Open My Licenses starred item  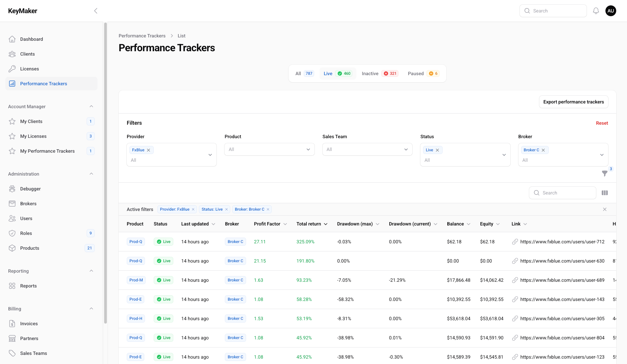[x=51, y=136]
